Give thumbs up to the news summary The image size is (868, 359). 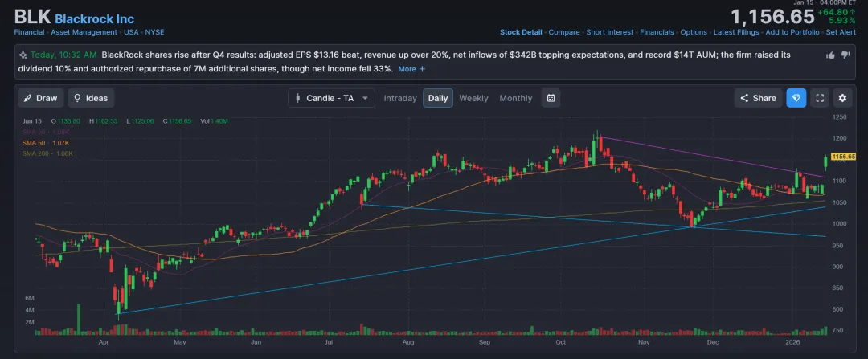[x=830, y=55]
